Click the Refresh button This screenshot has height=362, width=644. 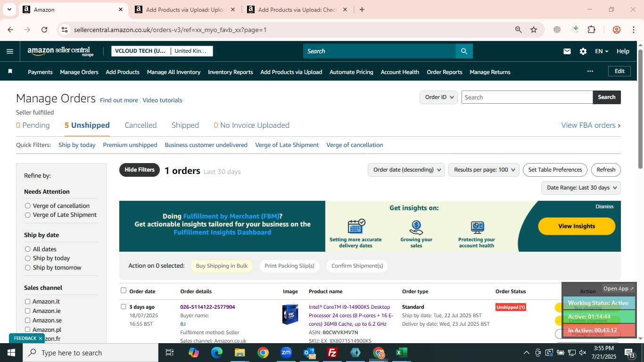(x=606, y=170)
